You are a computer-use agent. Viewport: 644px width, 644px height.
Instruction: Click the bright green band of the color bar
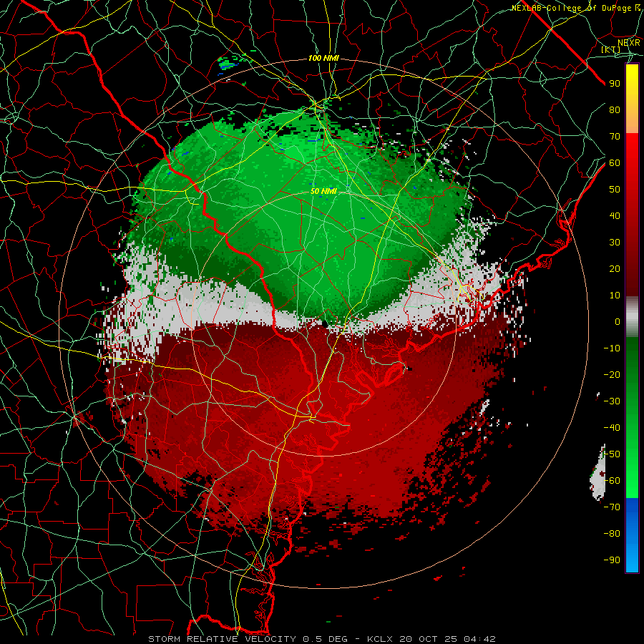click(x=632, y=472)
